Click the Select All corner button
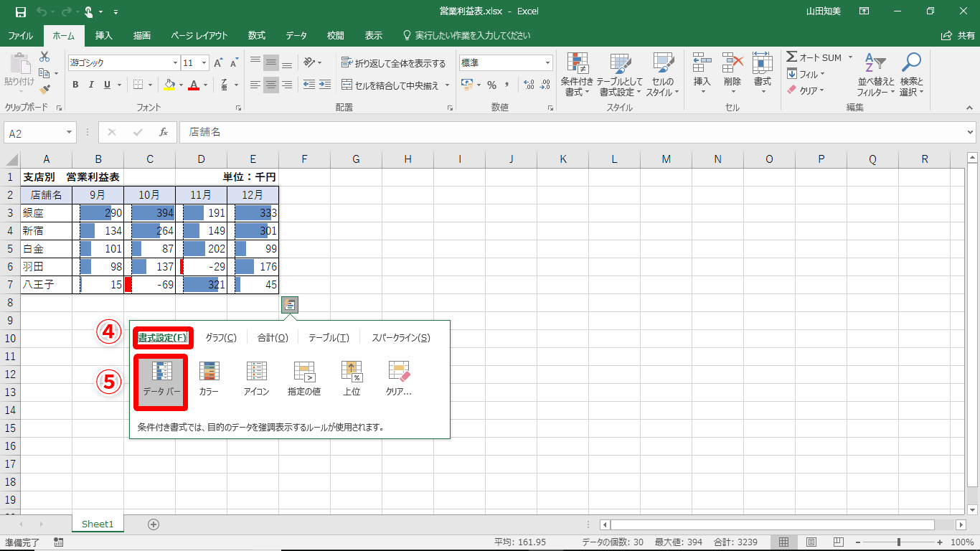The width and height of the screenshot is (980, 551). coord(11,159)
